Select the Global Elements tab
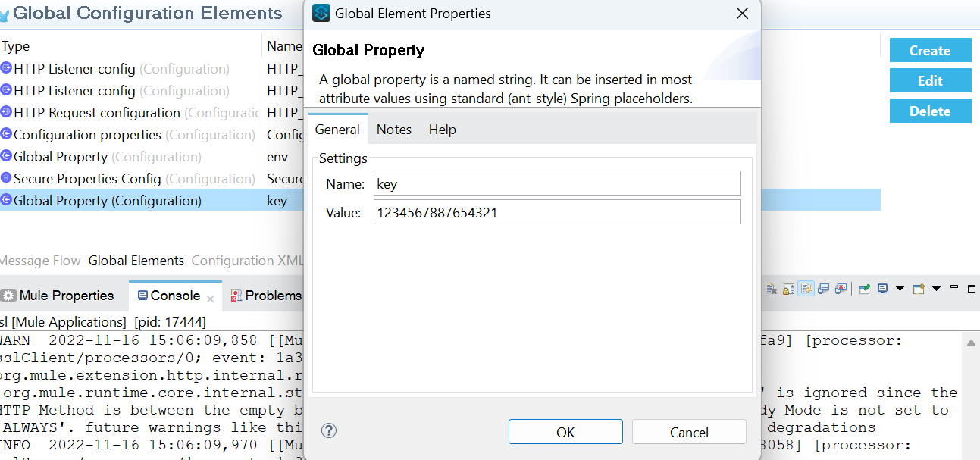Screen dimensions: 980x460 coord(136,261)
